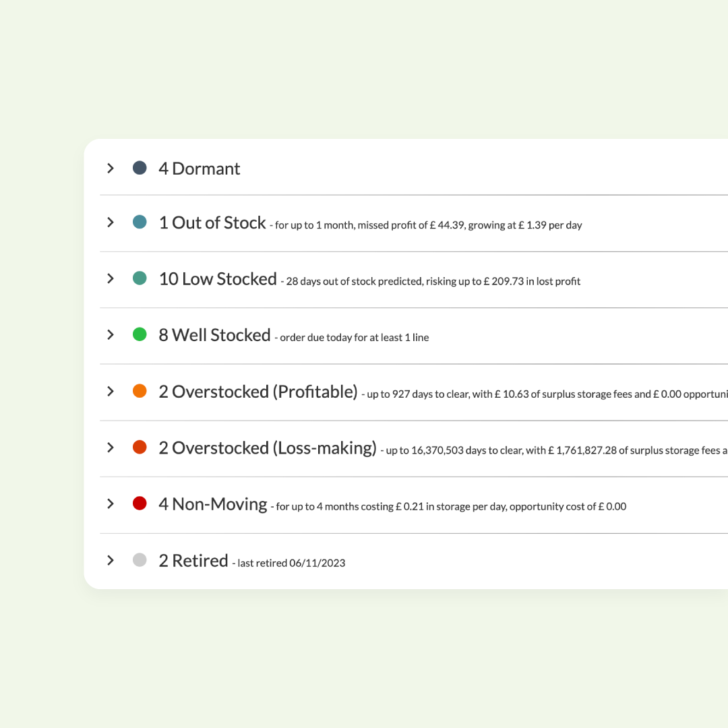
Task: Click the last retired 06/11/2023 text
Action: (x=289, y=564)
